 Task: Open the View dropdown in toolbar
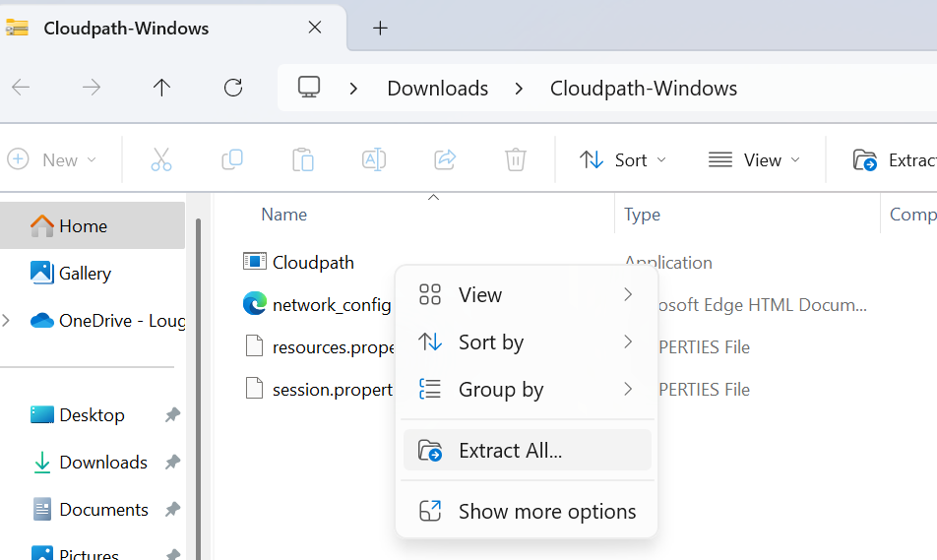click(x=755, y=159)
